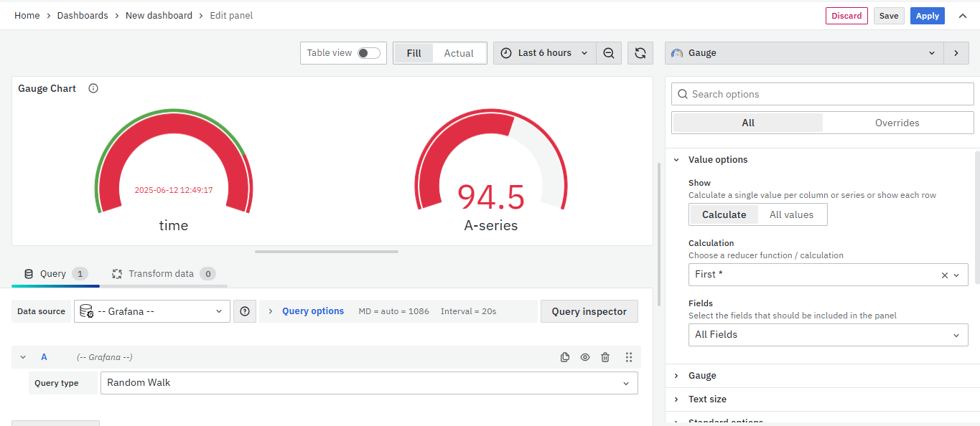Click the zoom out time range icon

[609, 53]
